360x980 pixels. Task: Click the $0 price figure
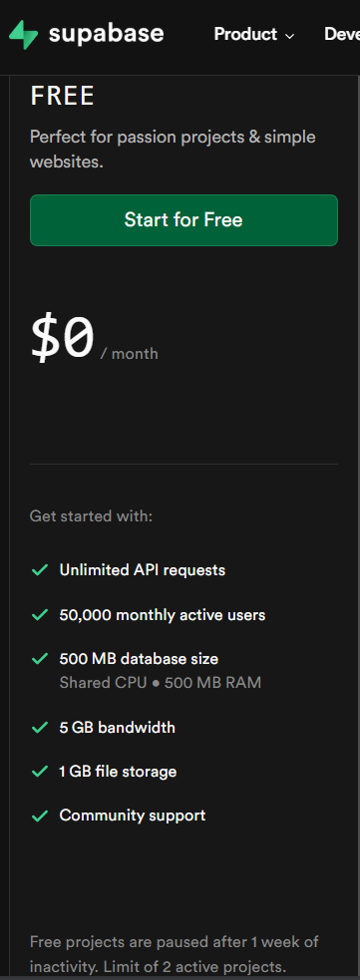[63, 338]
